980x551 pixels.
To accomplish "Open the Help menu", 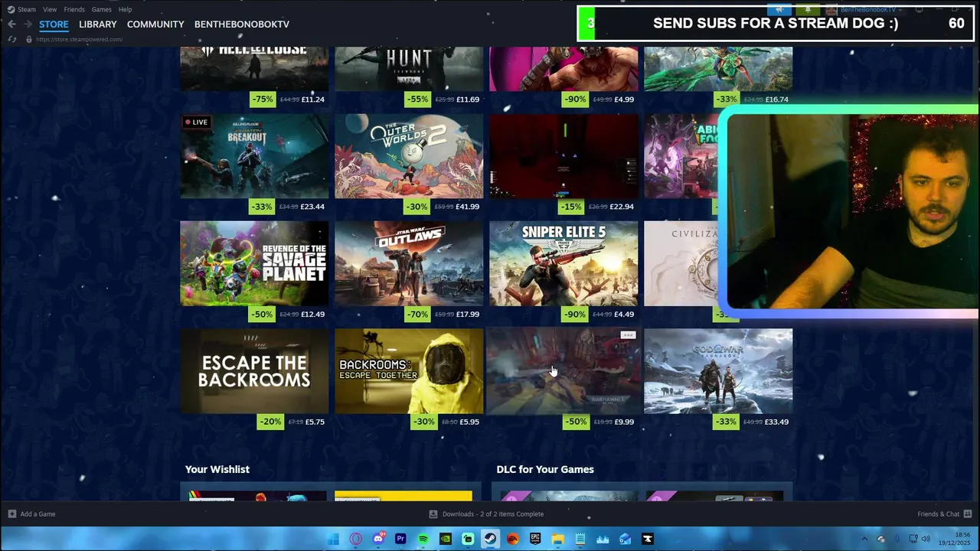I will 125,9.
